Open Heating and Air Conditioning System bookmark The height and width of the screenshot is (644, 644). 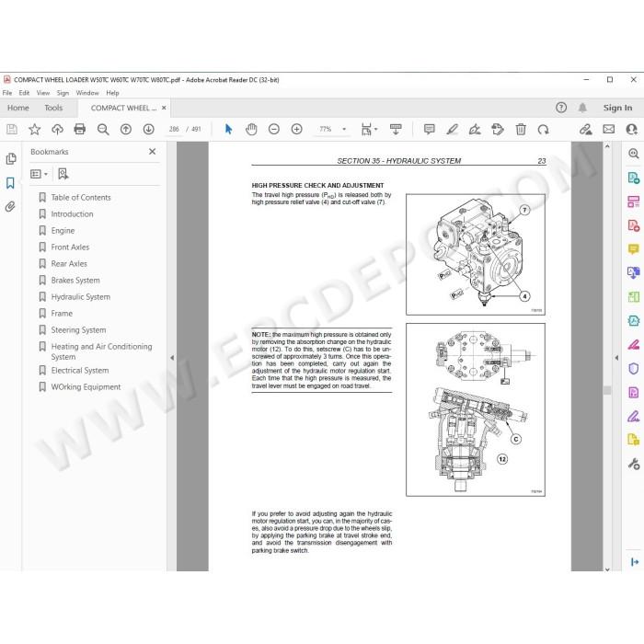click(x=101, y=351)
